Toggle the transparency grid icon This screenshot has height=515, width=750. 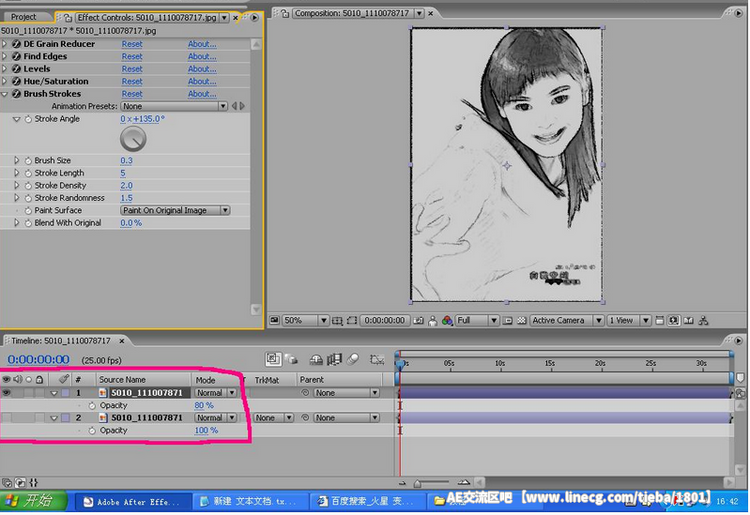[522, 321]
